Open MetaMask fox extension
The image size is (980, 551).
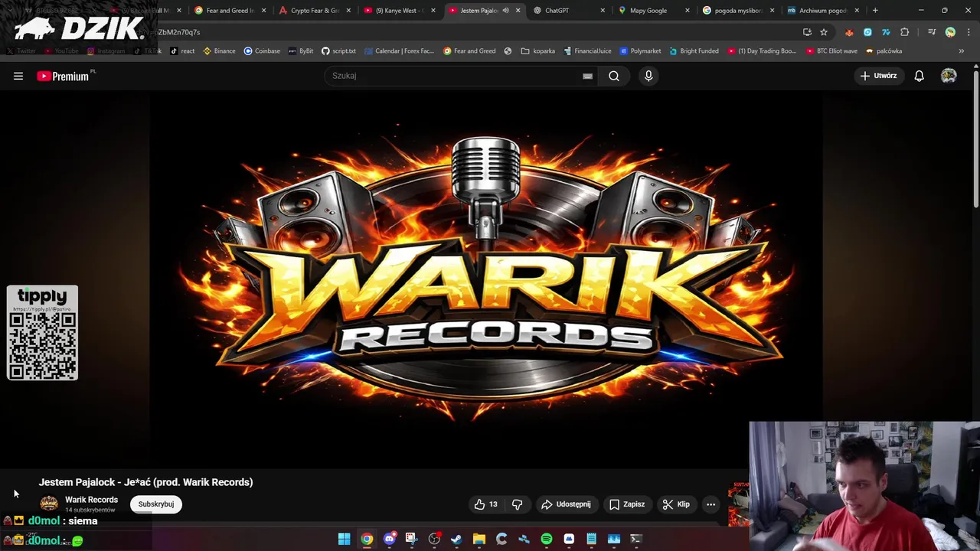(x=849, y=32)
